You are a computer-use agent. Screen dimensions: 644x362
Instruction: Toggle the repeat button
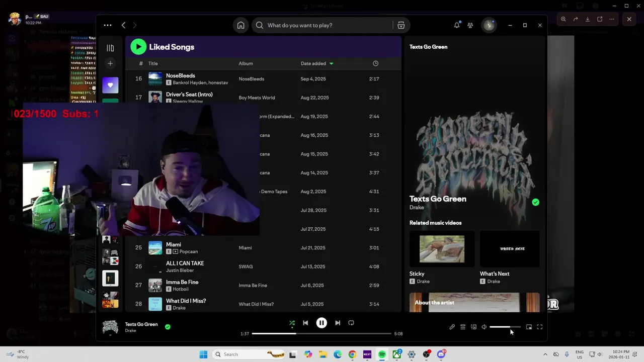(x=351, y=323)
